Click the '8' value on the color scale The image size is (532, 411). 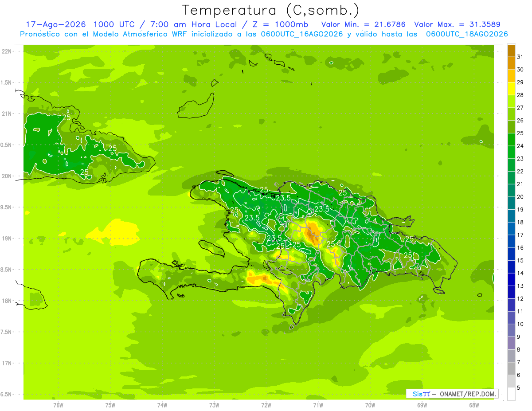tap(519, 350)
